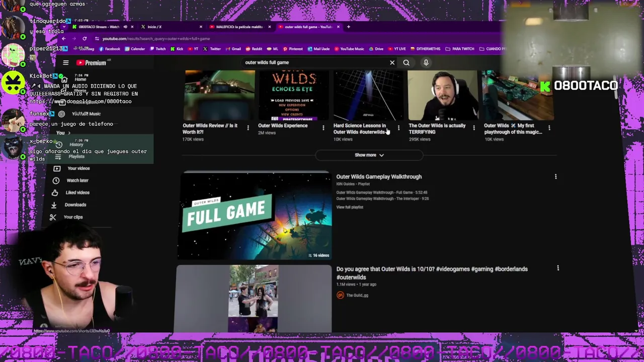Reload the page with the refresh icon
Image resolution: width=644 pixels, height=362 pixels.
pyautogui.click(x=85, y=39)
